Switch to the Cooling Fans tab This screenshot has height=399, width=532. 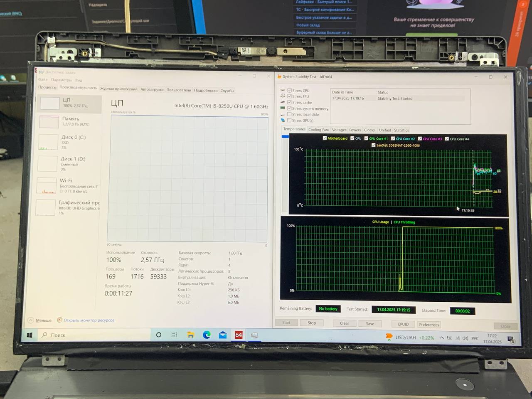(318, 130)
